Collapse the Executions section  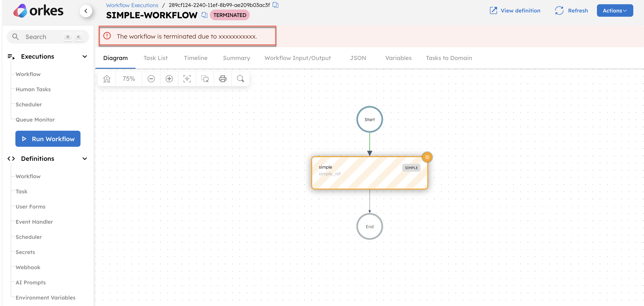[85, 56]
